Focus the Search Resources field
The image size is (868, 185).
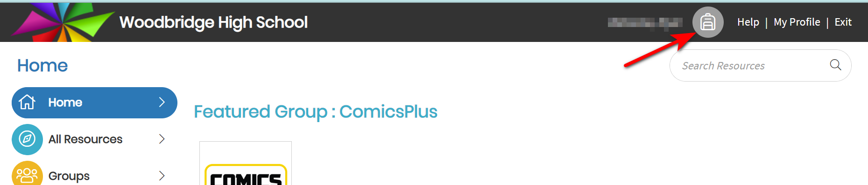coord(760,66)
